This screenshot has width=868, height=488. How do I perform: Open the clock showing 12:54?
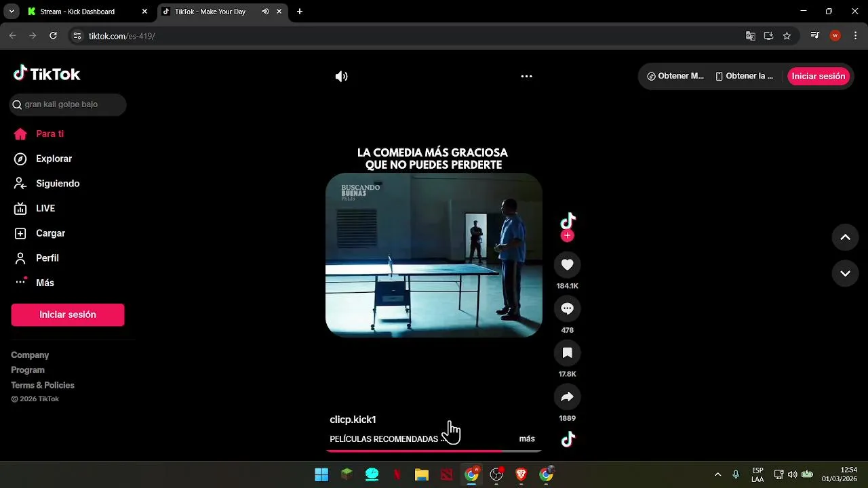[840, 474]
